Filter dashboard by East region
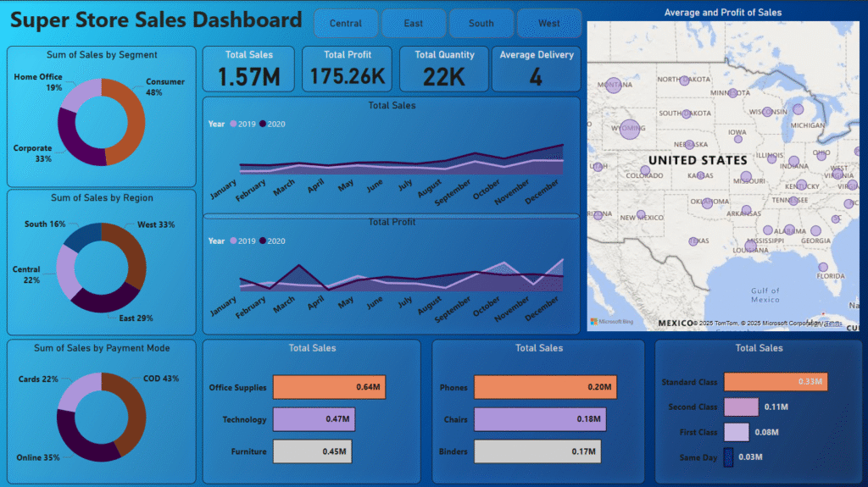The width and height of the screenshot is (868, 487). pyautogui.click(x=414, y=23)
